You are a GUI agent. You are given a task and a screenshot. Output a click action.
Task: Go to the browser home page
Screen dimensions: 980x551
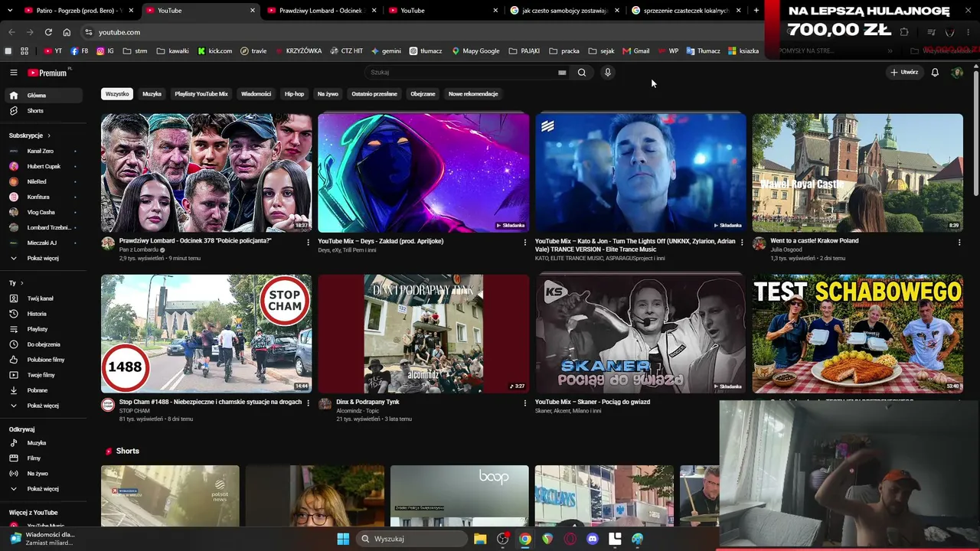pos(67,32)
